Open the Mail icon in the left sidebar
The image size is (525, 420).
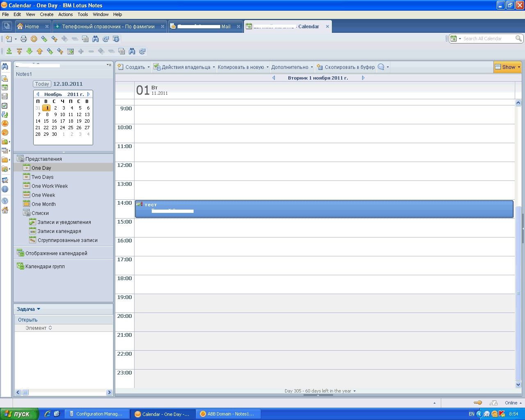click(5, 78)
